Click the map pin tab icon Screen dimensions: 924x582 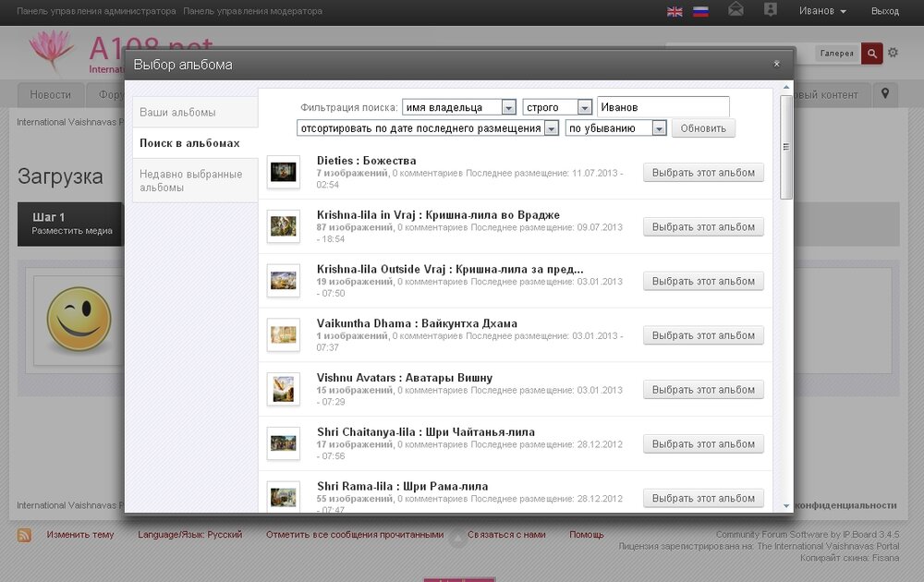pos(885,94)
